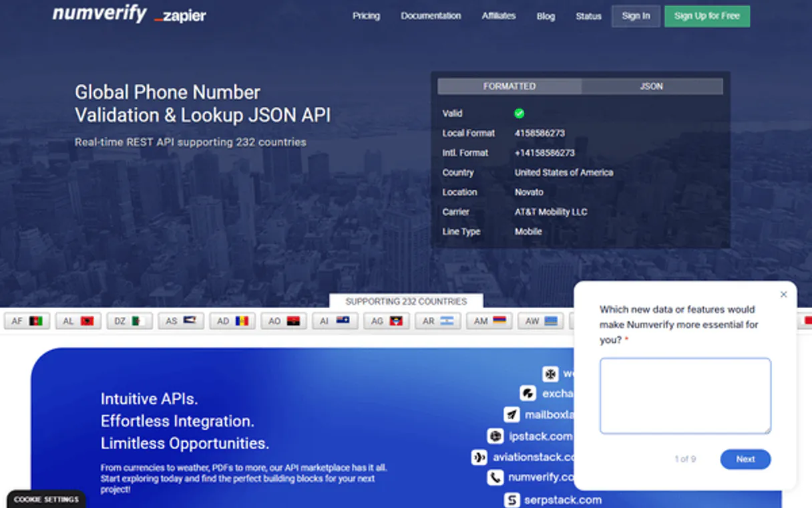Click the exchangerates icon in API list
The width and height of the screenshot is (812, 508).
pyautogui.click(x=528, y=393)
